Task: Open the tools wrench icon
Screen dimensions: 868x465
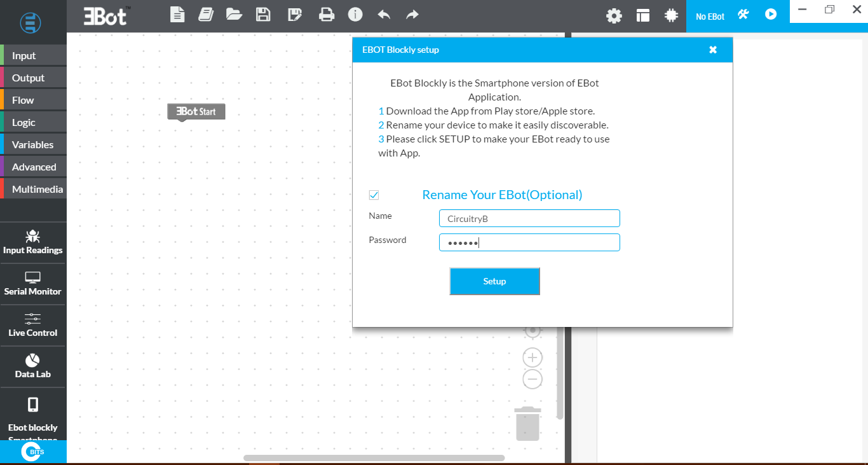Action: 743,14
